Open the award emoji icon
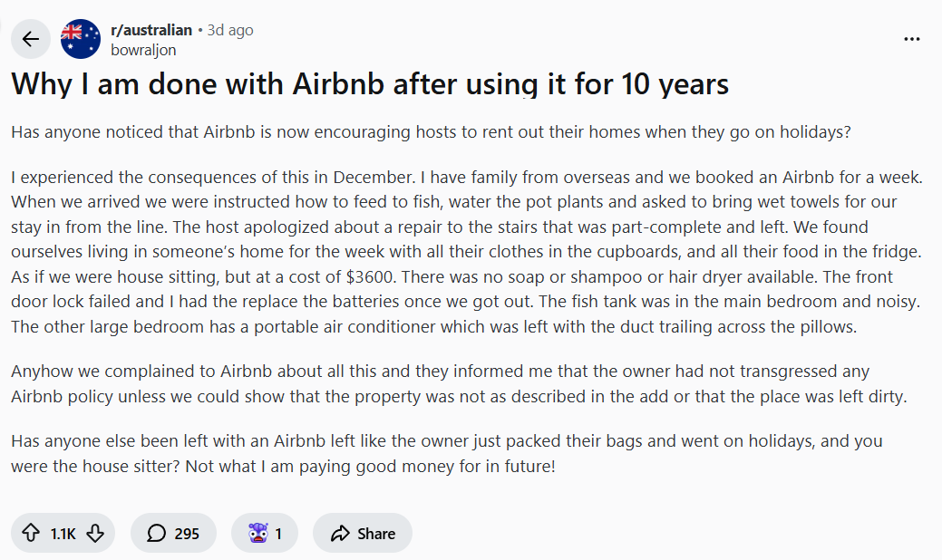 coord(257,534)
